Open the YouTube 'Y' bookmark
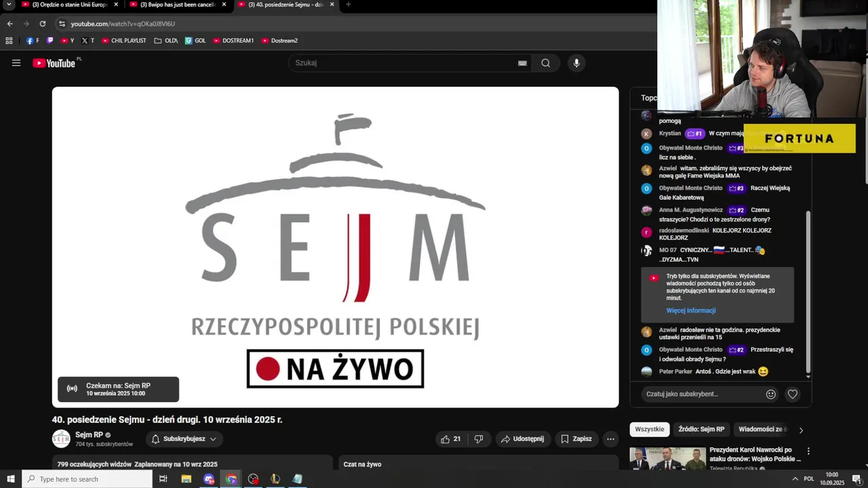The height and width of the screenshot is (488, 868). click(67, 41)
